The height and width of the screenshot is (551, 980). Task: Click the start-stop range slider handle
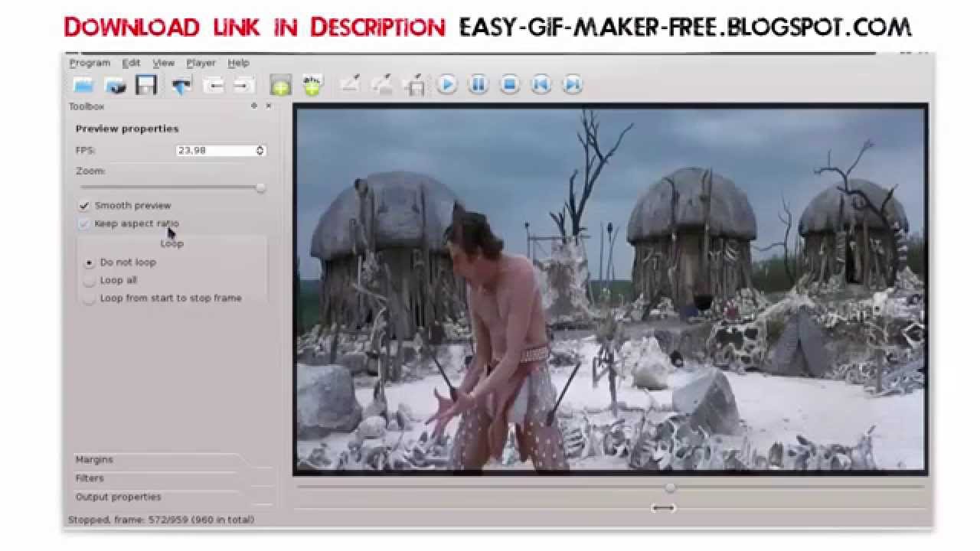coord(663,507)
